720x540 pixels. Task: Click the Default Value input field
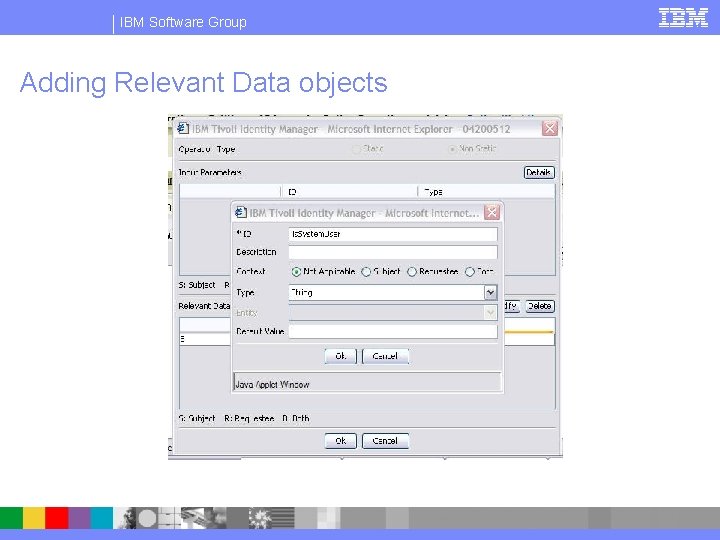pos(393,332)
